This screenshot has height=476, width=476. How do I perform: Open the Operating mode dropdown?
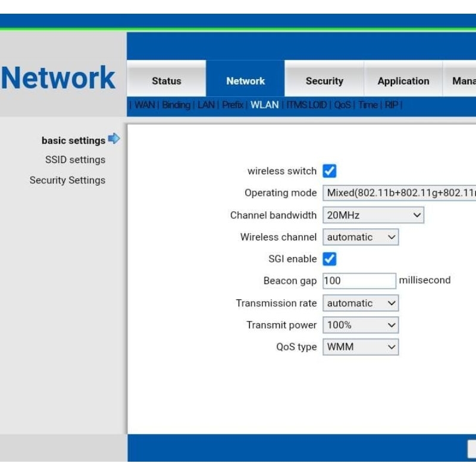pos(400,193)
